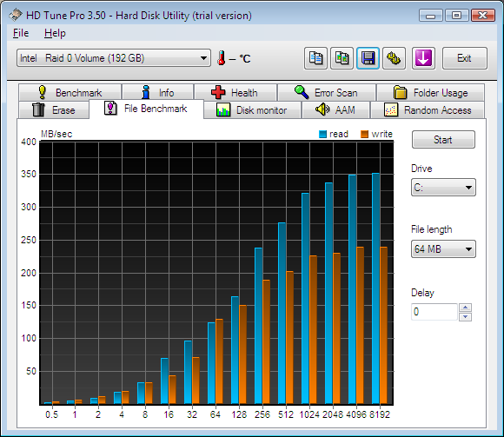This screenshot has width=504, height=437.
Task: Click the thermometer temperature indicator
Action: click(x=221, y=58)
